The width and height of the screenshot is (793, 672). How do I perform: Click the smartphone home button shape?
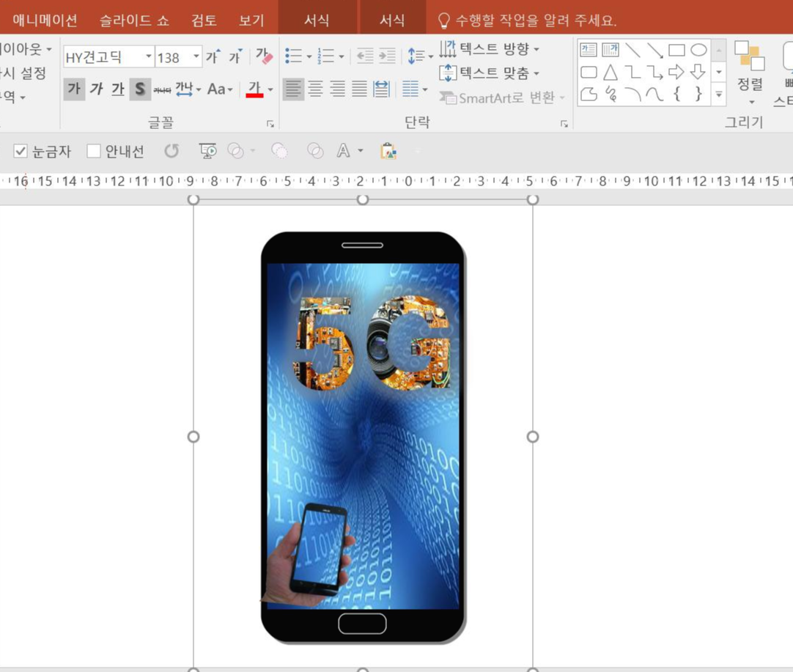pos(362,624)
